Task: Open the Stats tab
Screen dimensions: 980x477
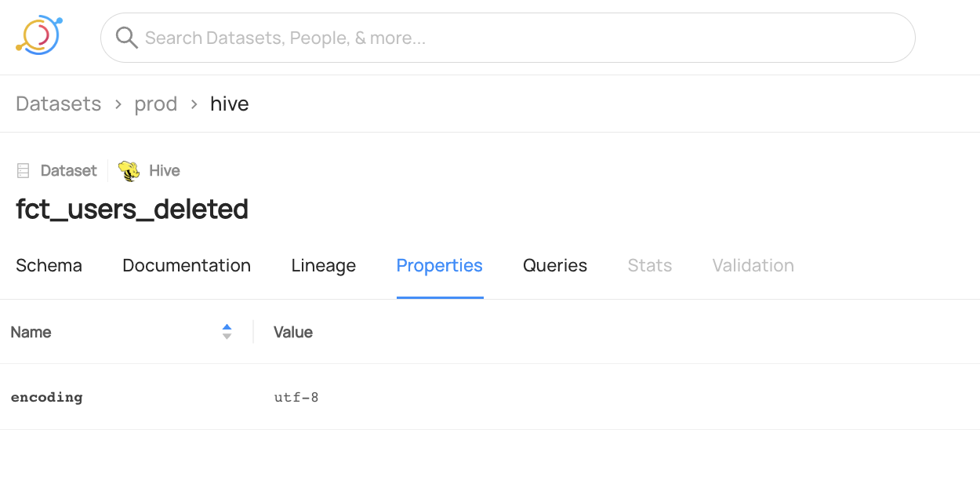Action: point(649,265)
